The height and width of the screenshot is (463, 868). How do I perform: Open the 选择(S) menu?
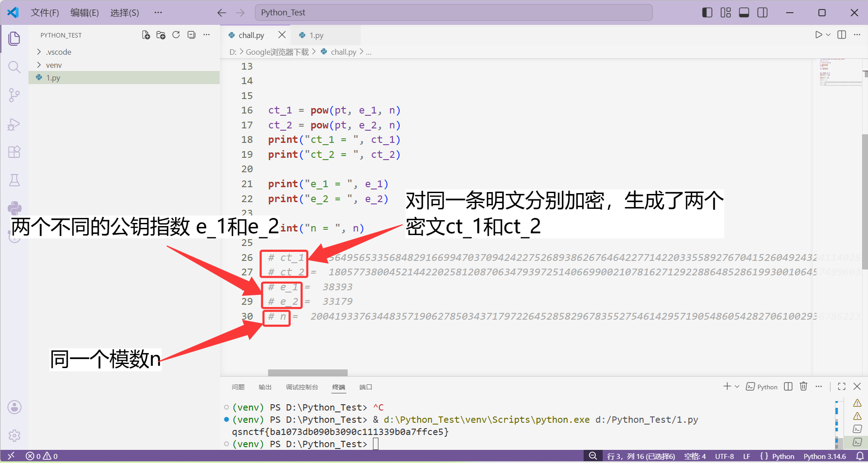point(125,13)
